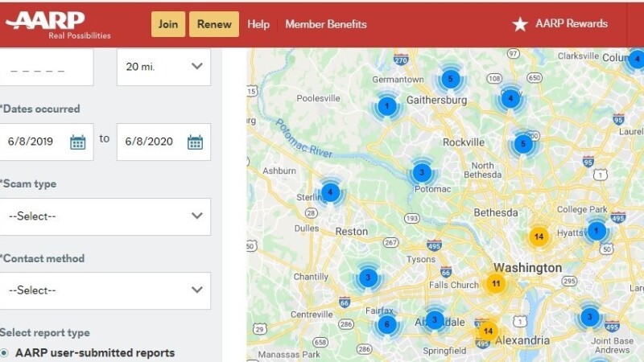
Task: Click the blue 3 cluster near Chantilly
Action: click(368, 278)
